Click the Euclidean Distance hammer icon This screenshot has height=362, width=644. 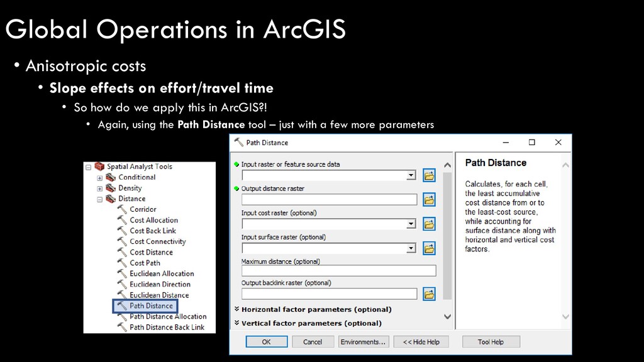pyautogui.click(x=122, y=294)
